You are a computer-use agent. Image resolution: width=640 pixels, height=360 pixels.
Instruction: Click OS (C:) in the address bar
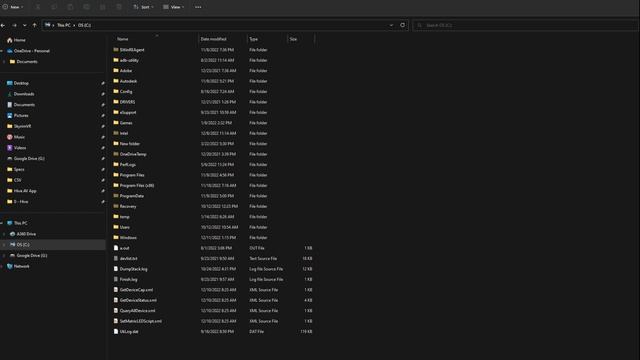click(x=84, y=25)
